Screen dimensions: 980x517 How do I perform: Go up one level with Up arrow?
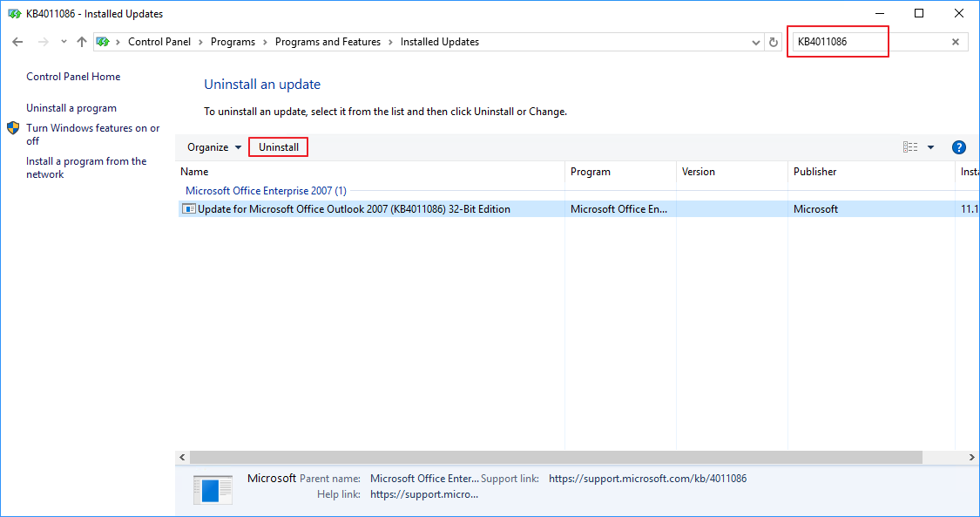click(82, 42)
